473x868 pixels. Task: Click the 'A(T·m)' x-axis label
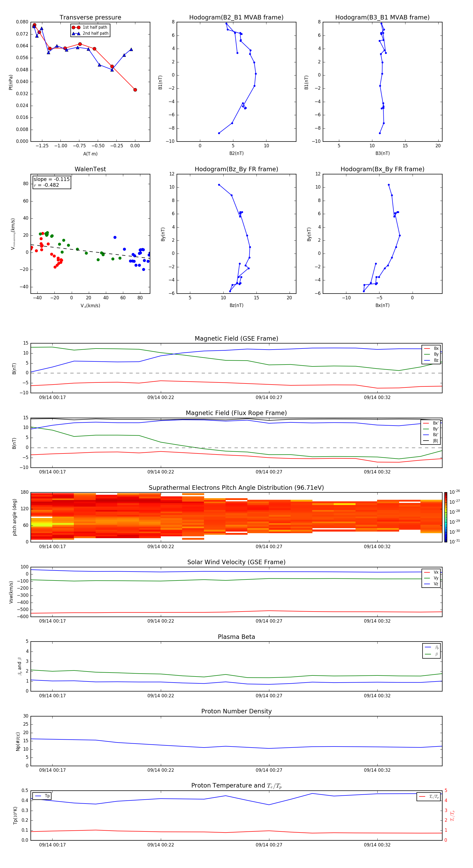coord(90,154)
